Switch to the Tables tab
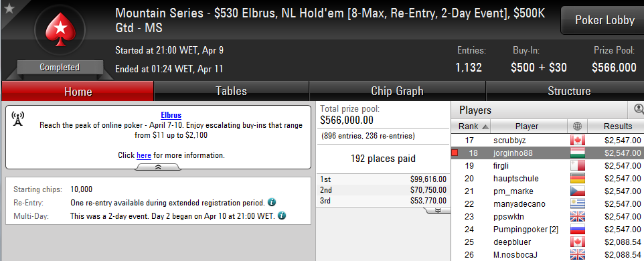Screen dimensions: 644x261 [x=231, y=91]
